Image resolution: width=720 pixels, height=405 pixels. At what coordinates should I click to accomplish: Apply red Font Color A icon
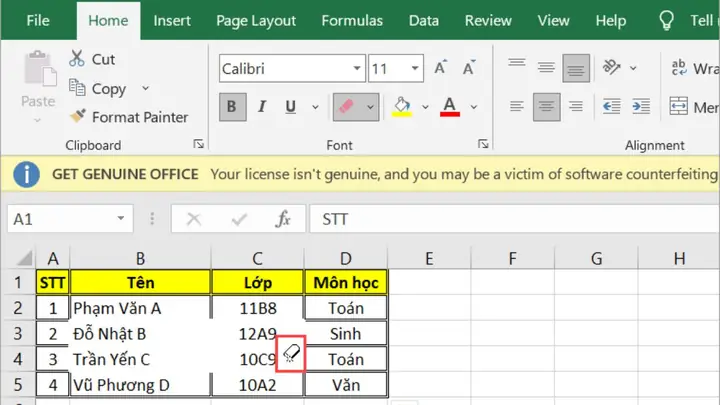(x=450, y=107)
